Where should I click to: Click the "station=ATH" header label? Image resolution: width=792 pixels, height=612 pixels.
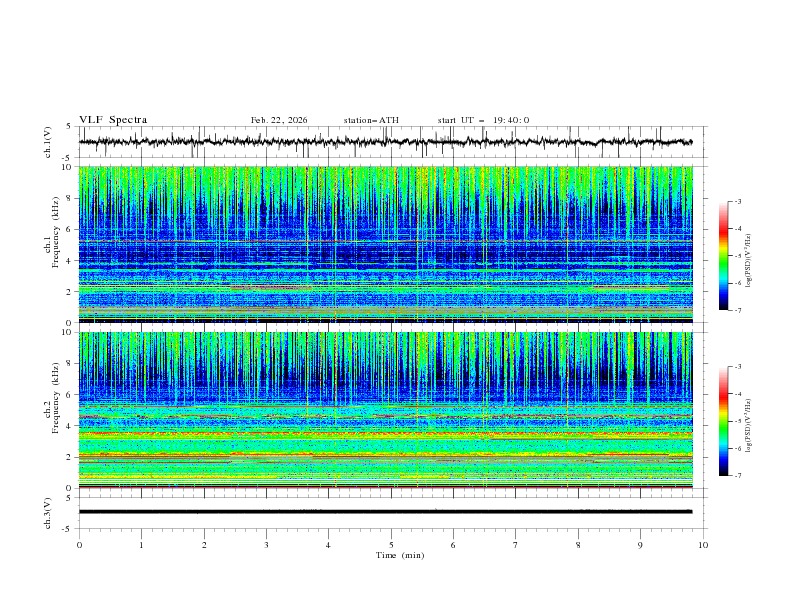pyautogui.click(x=371, y=120)
